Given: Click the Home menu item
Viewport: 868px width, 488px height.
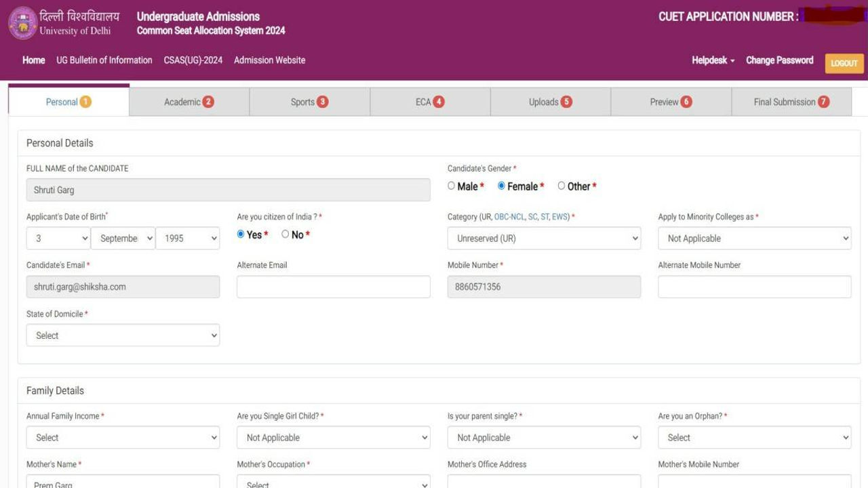Looking at the screenshot, I should click(x=33, y=60).
